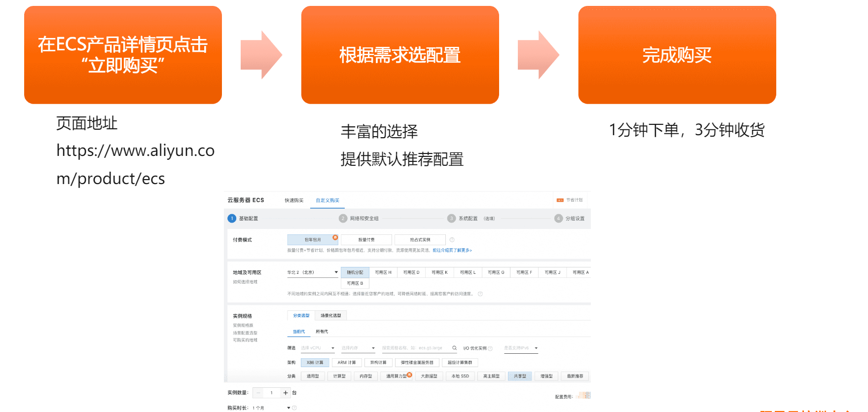868x412 pixels.
Task: Select 大数据型 instance category
Action: [x=429, y=376]
